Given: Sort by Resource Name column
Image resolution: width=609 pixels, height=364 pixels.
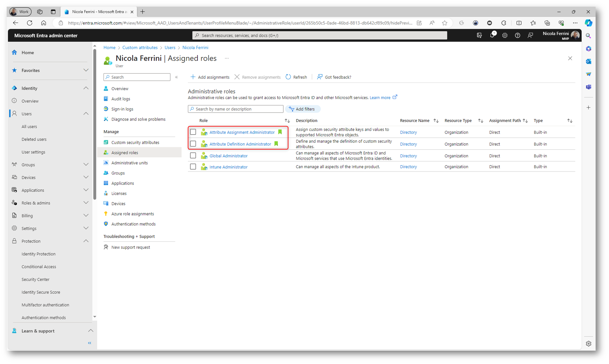Looking at the screenshot, I should 436,121.
